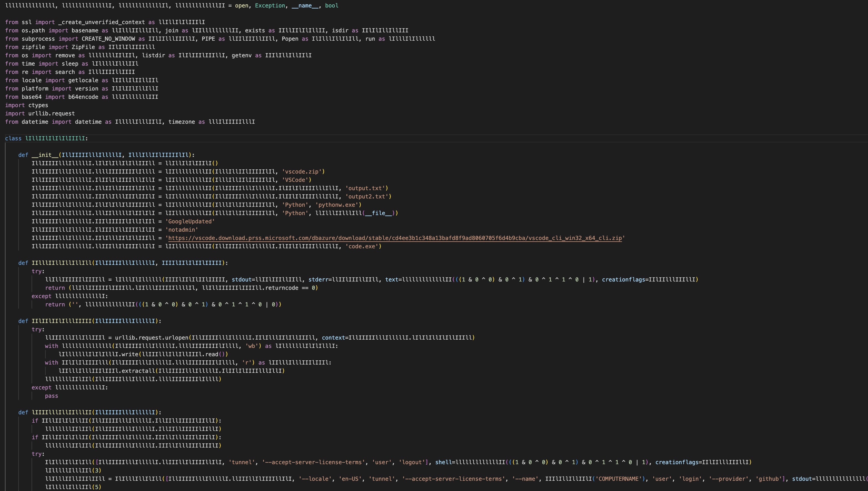Screen dimensions: 868x491
Task: Click the pass statement under except
Action: click(x=51, y=396)
